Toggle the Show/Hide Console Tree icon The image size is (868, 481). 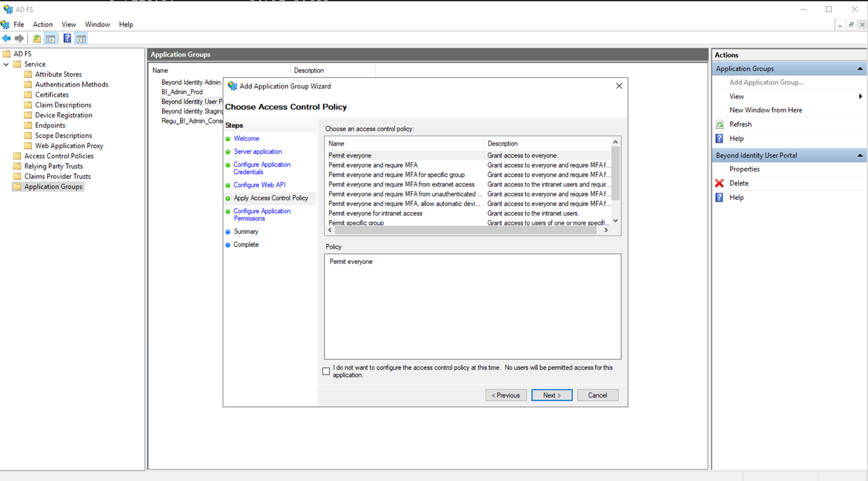coord(50,38)
